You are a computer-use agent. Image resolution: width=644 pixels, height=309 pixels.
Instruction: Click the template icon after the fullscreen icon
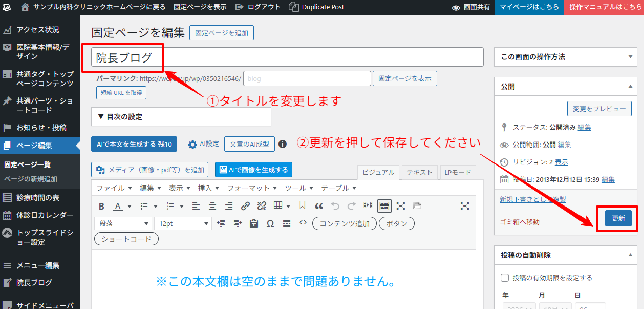point(417,206)
